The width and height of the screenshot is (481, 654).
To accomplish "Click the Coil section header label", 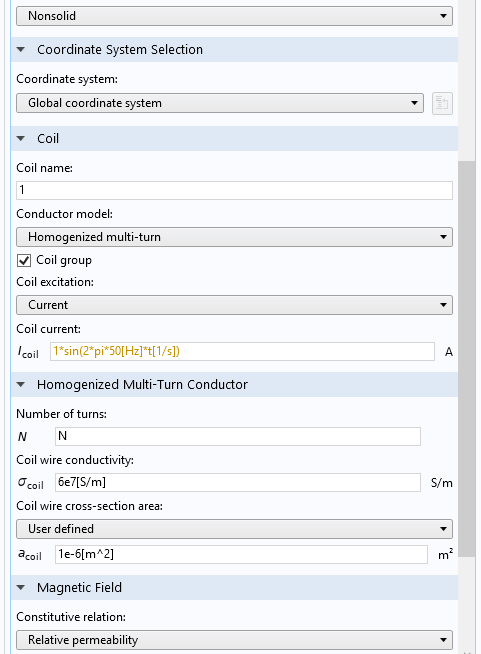I will coord(48,138).
